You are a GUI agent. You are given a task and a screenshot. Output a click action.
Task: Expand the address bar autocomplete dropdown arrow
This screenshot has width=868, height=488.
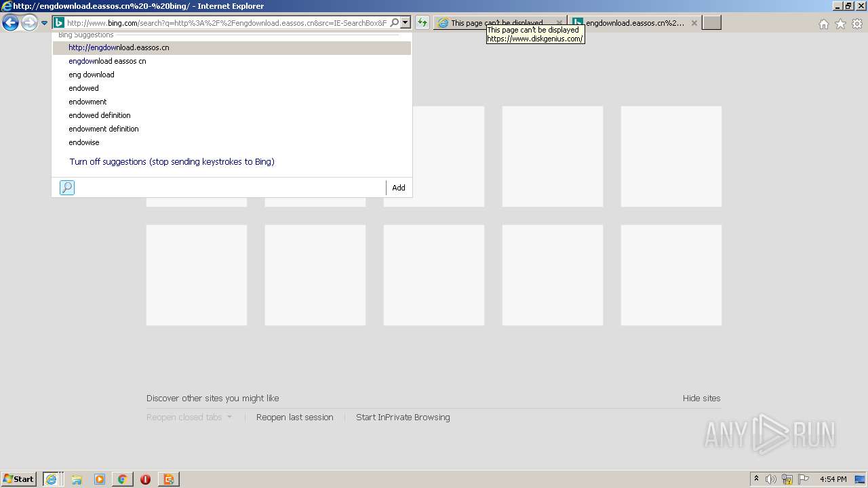(405, 23)
